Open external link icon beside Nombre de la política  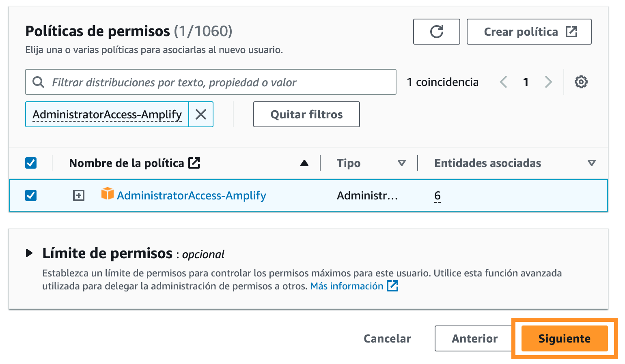[194, 163]
